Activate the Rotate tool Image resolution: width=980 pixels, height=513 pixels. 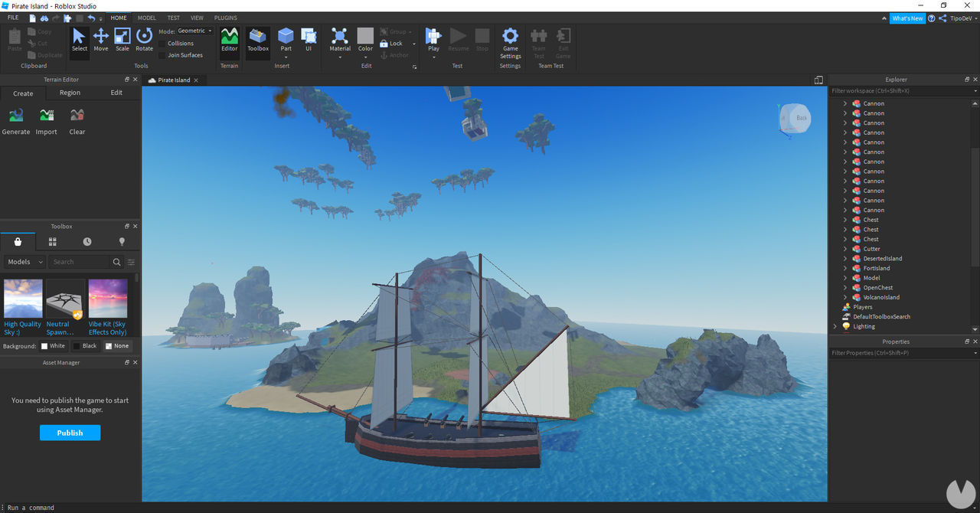[x=144, y=40]
